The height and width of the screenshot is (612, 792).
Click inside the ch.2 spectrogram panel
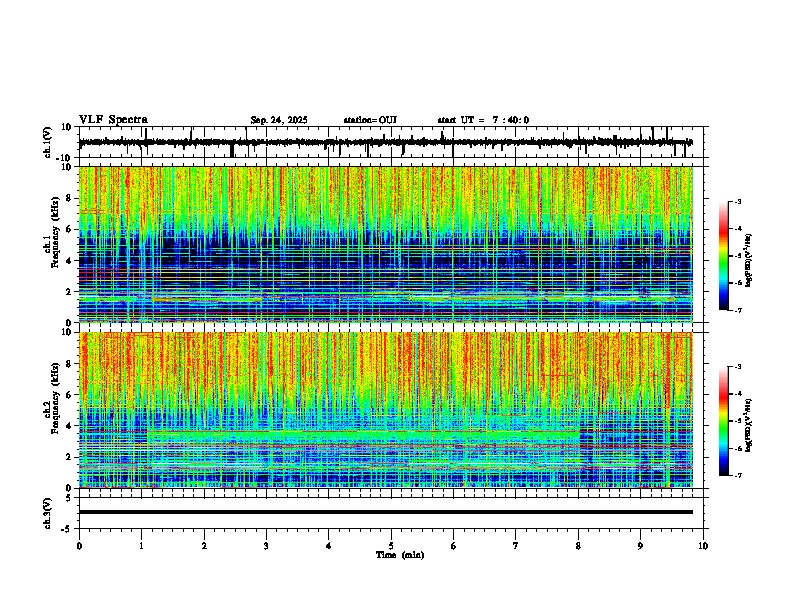(x=385, y=410)
